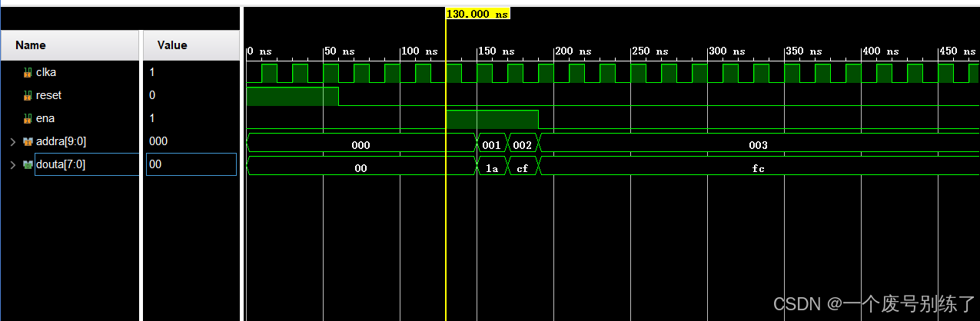Expand the douta[7:0] bus
This screenshot has width=980, height=321.
[x=12, y=164]
